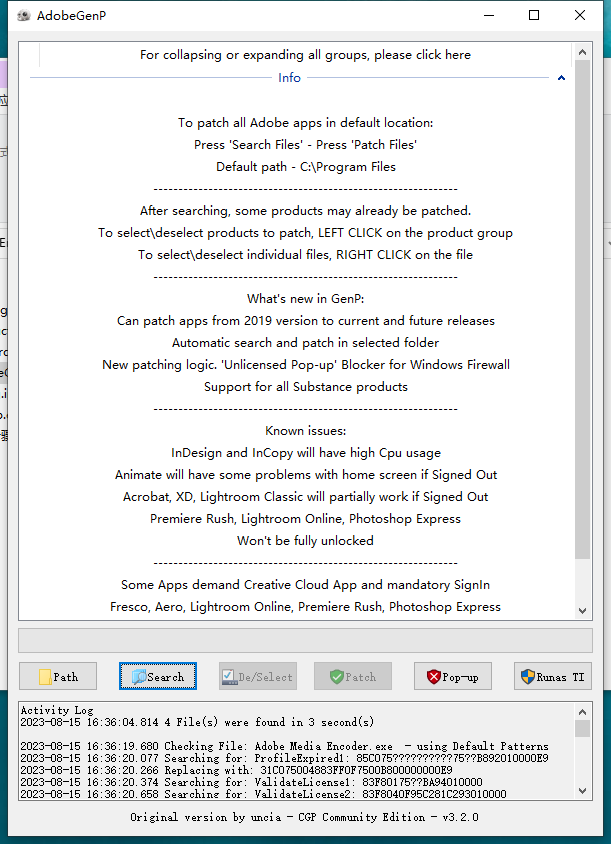The height and width of the screenshot is (844, 611).
Task: Click the blue-yellow shield icon on Runas TI
Action: 528,677
